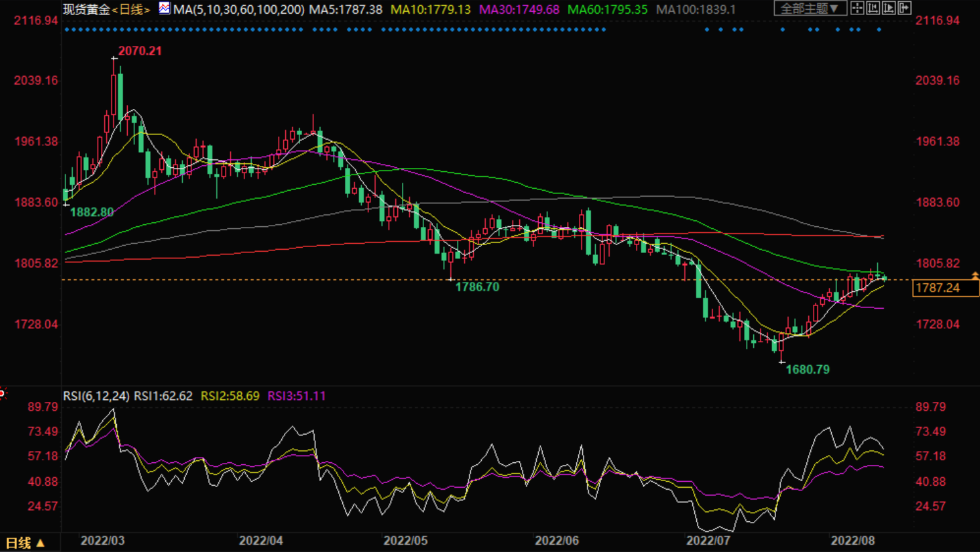Click the flashing red alert dot
980x552 pixels.
tap(3, 393)
